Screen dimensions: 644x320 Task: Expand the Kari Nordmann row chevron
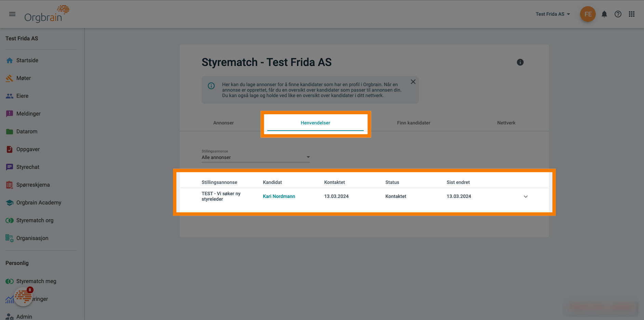pyautogui.click(x=526, y=197)
